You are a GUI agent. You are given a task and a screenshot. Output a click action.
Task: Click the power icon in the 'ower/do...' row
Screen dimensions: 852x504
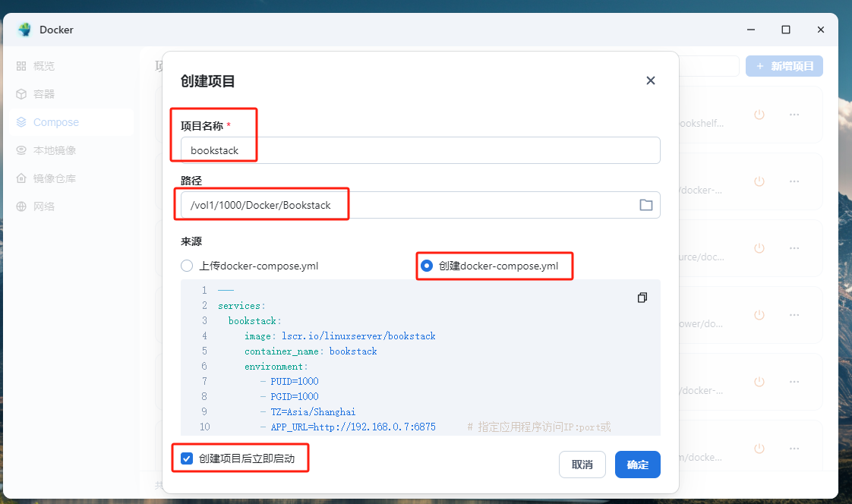point(759,315)
